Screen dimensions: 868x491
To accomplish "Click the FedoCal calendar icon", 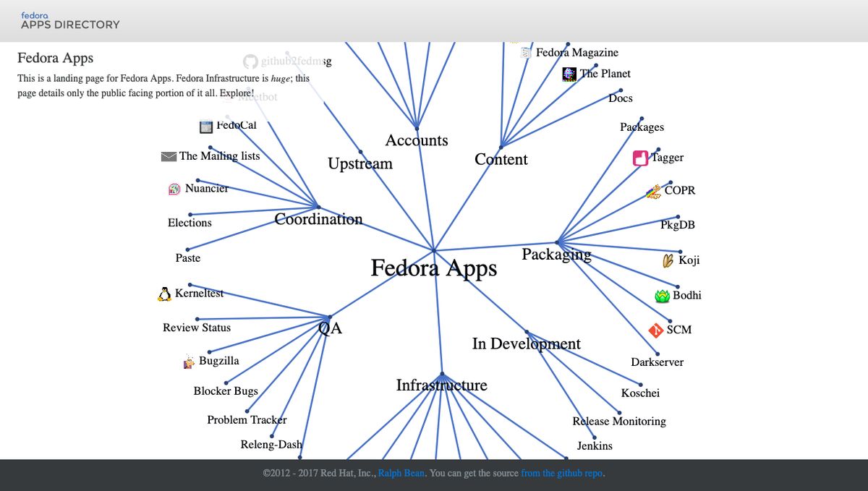I will 206,125.
